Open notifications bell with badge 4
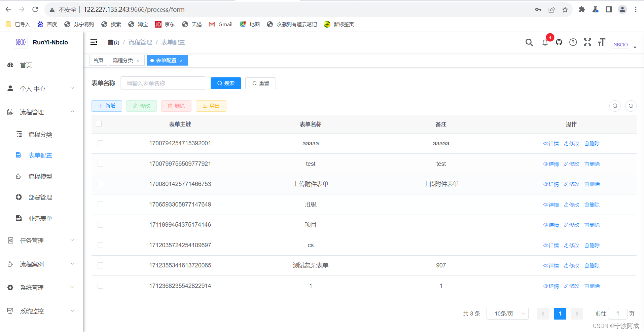This screenshot has width=644, height=332. pyautogui.click(x=545, y=42)
